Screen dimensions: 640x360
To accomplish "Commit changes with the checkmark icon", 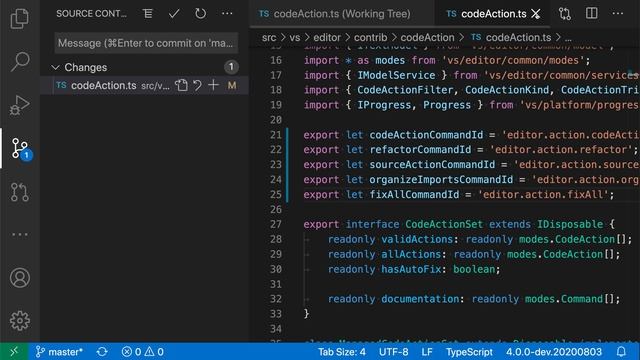I will click(174, 13).
